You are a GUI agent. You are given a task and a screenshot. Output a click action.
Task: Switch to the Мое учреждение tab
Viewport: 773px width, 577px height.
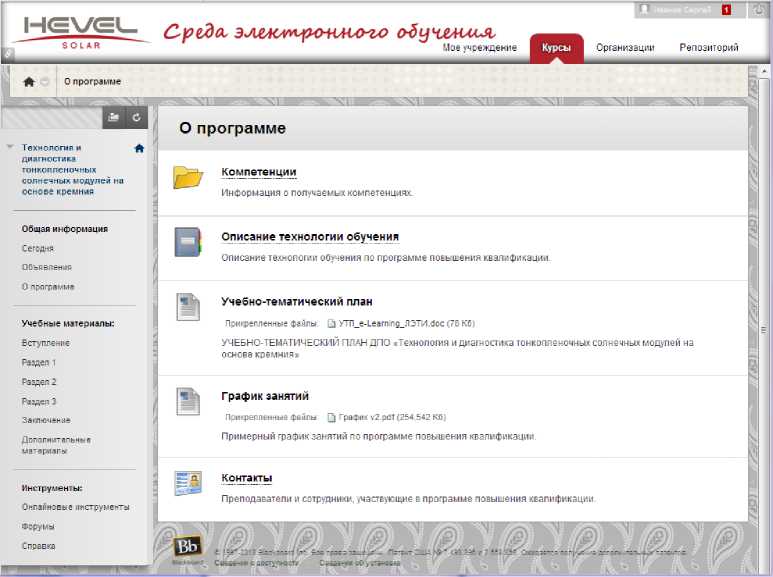pyautogui.click(x=480, y=48)
